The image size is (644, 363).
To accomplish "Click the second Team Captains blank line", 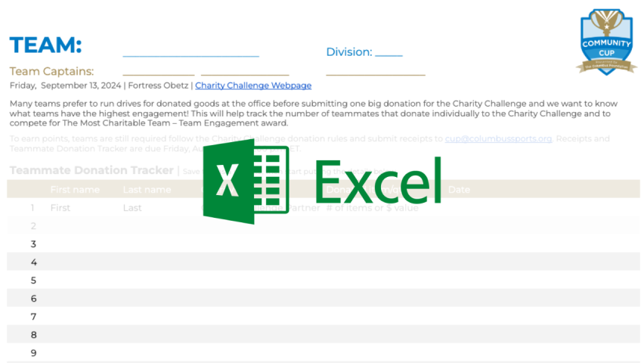I will (x=245, y=74).
